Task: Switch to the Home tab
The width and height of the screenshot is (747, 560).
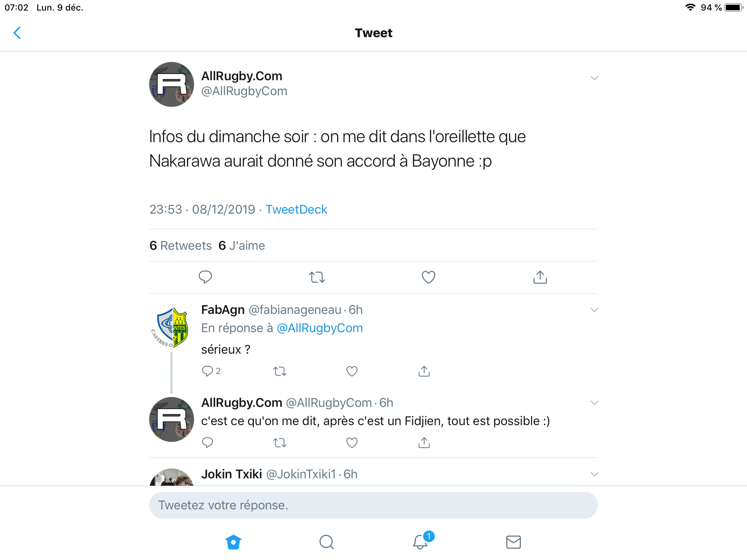Action: [233, 542]
